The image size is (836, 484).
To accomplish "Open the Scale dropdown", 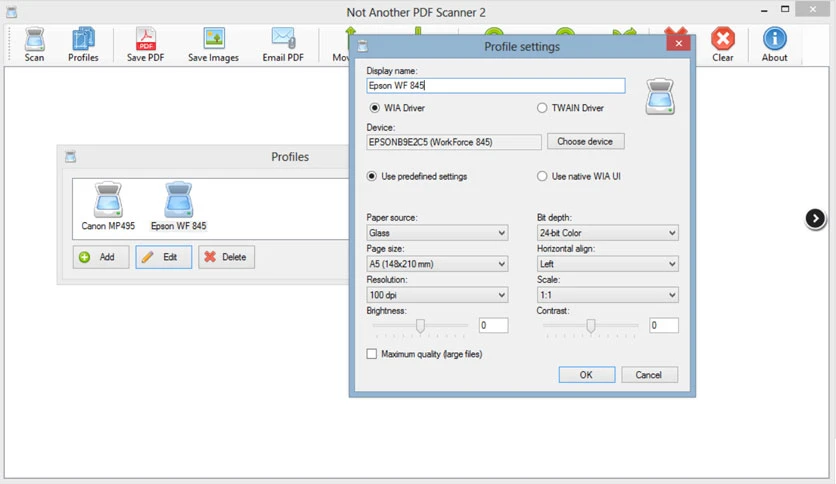I will [x=607, y=295].
